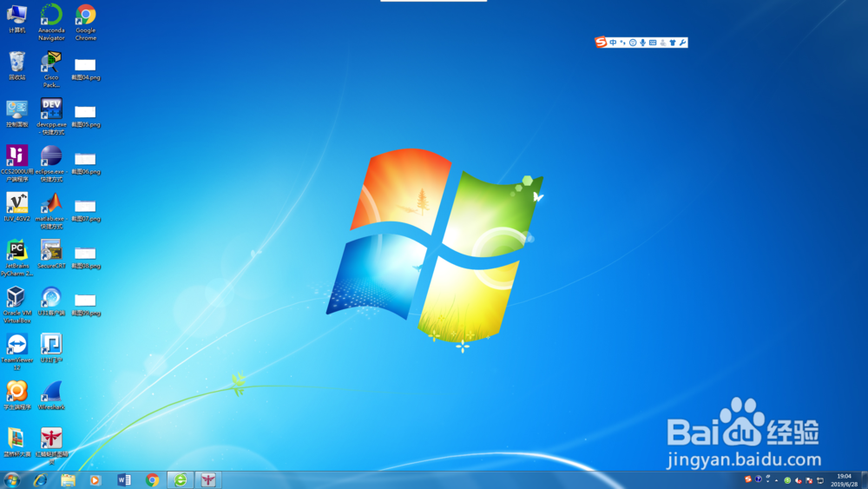Screen dimensions: 868x489
Task: Select the 截图08.png file
Action: (x=85, y=257)
